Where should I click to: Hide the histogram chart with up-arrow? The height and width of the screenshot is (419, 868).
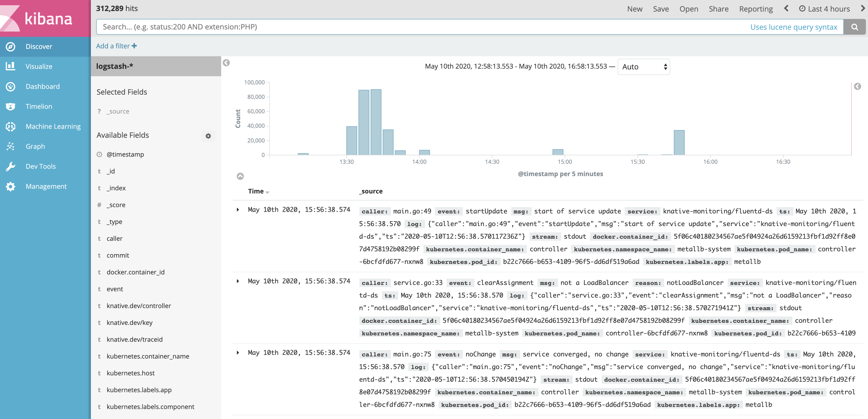click(240, 176)
